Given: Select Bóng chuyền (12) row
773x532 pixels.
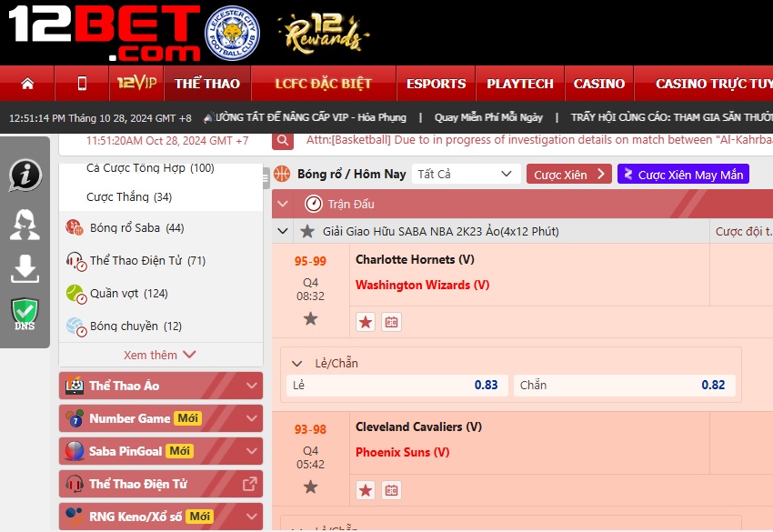Looking at the screenshot, I should [161, 326].
